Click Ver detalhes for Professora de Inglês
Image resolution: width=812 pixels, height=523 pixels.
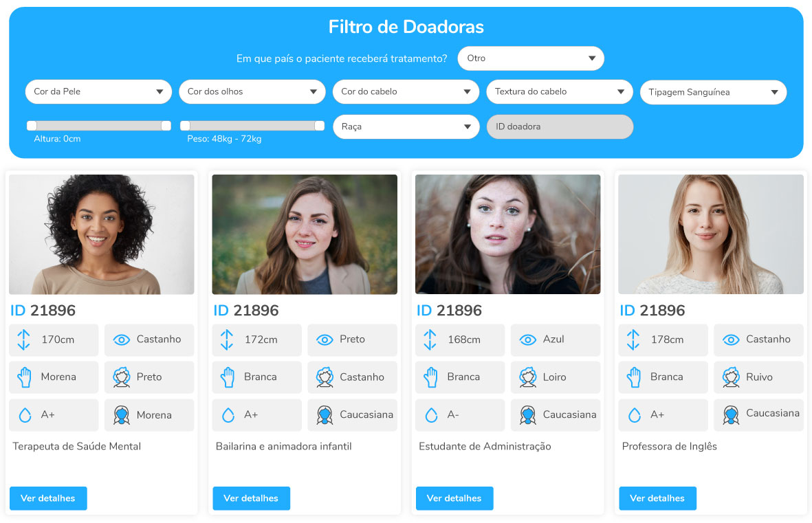pyautogui.click(x=657, y=498)
